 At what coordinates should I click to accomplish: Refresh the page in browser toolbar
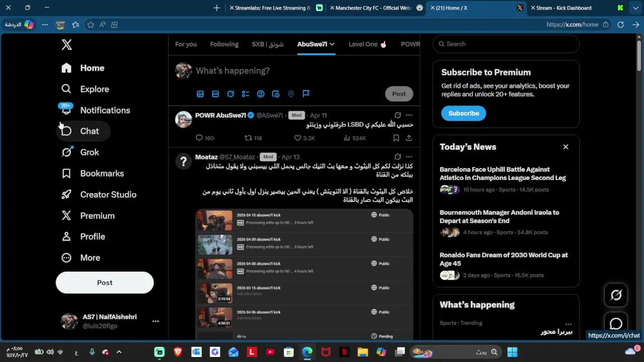click(620, 25)
